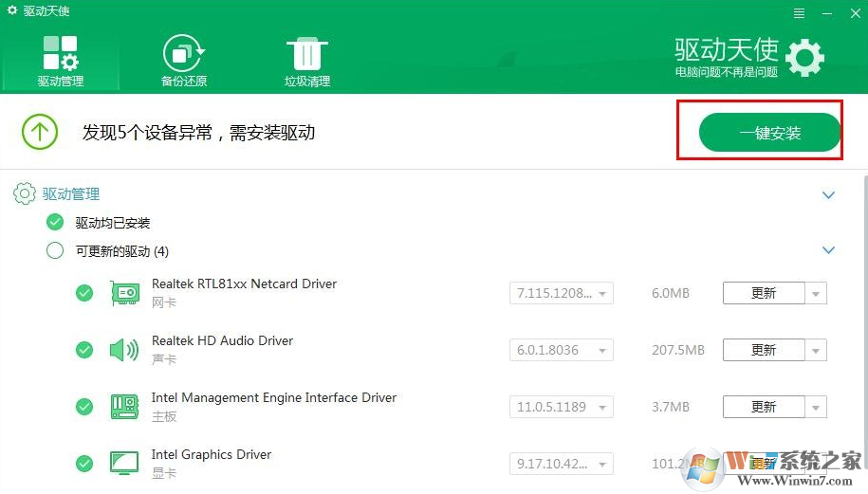Open 更新 arrow menu for Management Engine Driver
The height and width of the screenshot is (494, 868).
816,407
